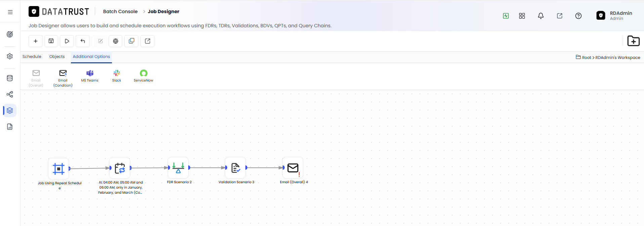
Task: Select Job Using Repeat Schedule node
Action: click(x=58, y=169)
